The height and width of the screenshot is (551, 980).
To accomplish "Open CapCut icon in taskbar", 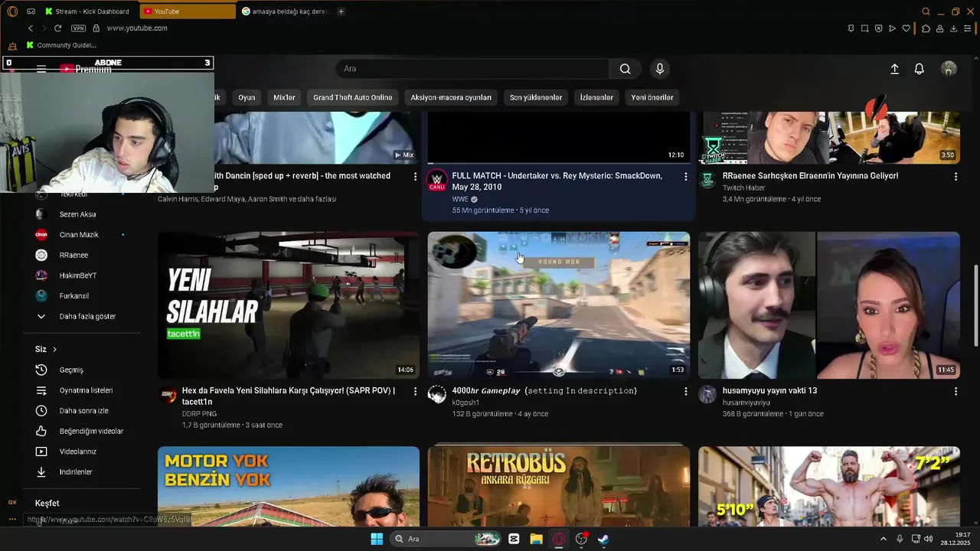I will click(x=514, y=539).
